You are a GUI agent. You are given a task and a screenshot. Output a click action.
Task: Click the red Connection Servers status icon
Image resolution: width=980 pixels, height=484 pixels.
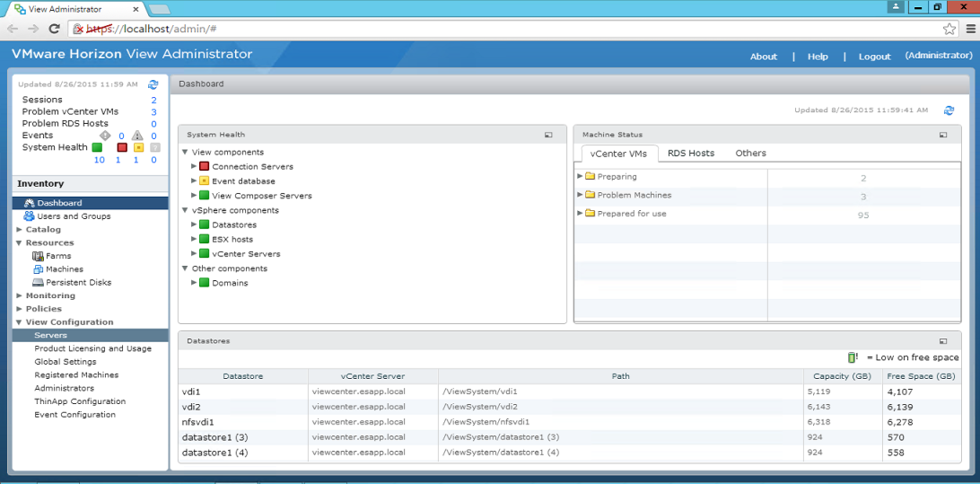[x=204, y=166]
